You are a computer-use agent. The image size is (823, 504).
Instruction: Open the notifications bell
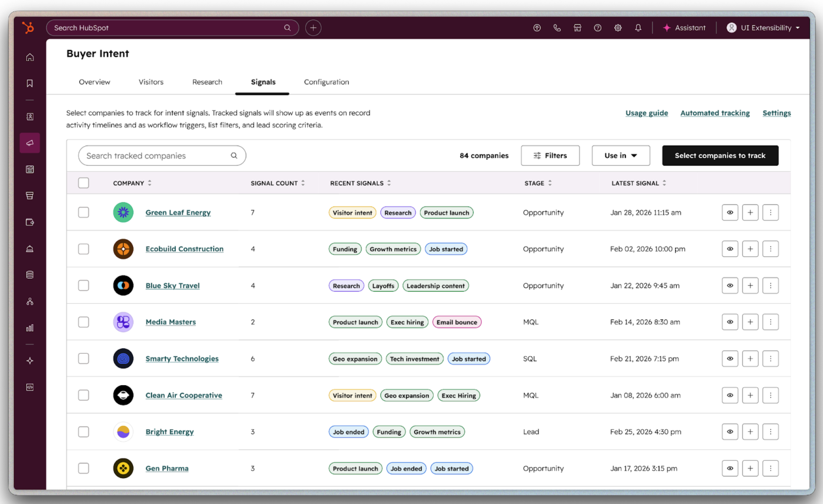pos(638,28)
